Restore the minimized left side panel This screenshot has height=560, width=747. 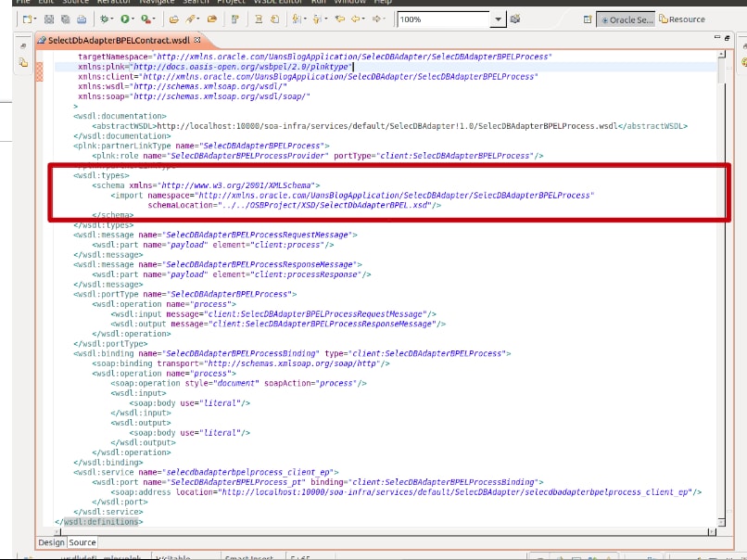point(22,45)
